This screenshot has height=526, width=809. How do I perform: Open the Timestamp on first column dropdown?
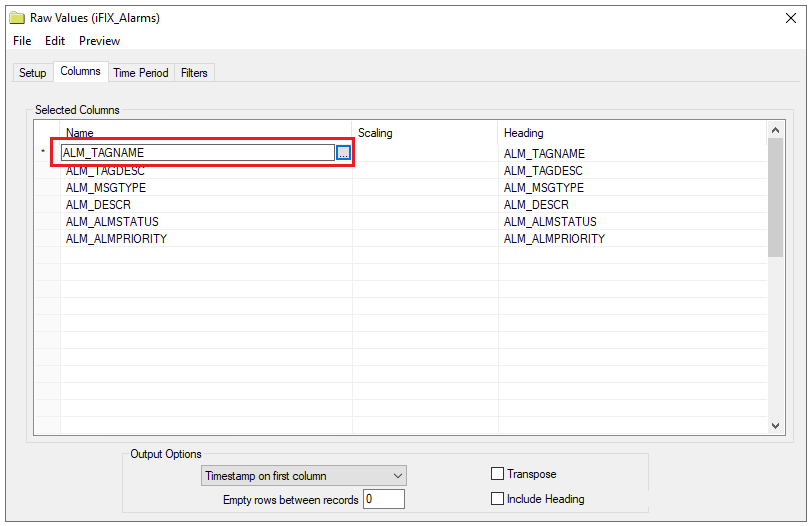pyautogui.click(x=303, y=475)
